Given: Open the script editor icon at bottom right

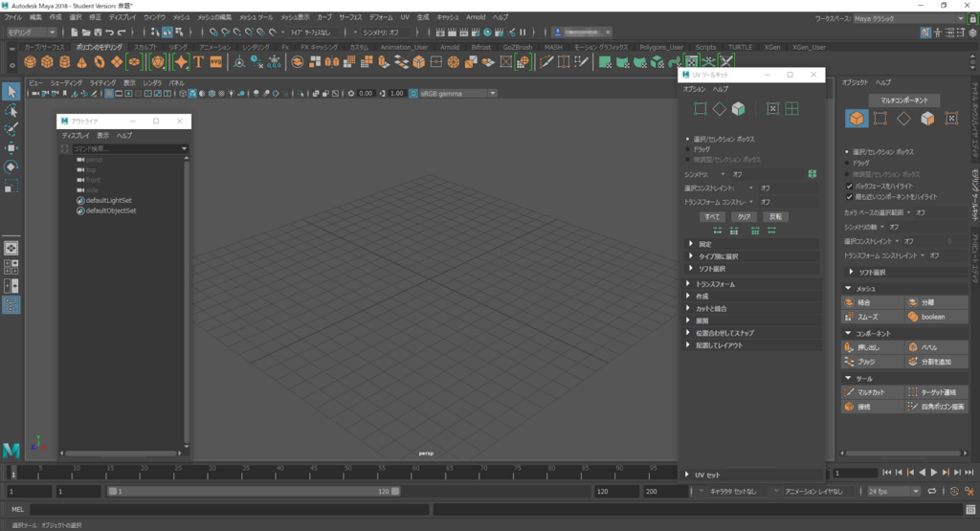Looking at the screenshot, I should tap(970, 510).
